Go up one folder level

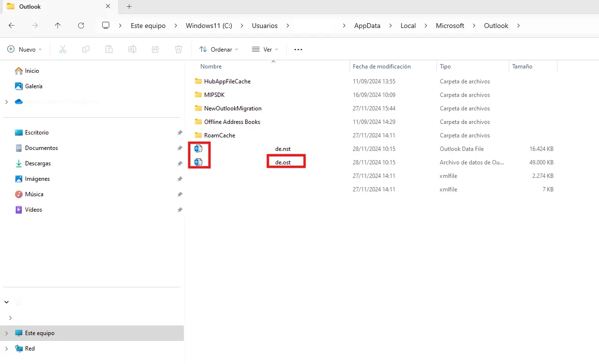point(58,26)
